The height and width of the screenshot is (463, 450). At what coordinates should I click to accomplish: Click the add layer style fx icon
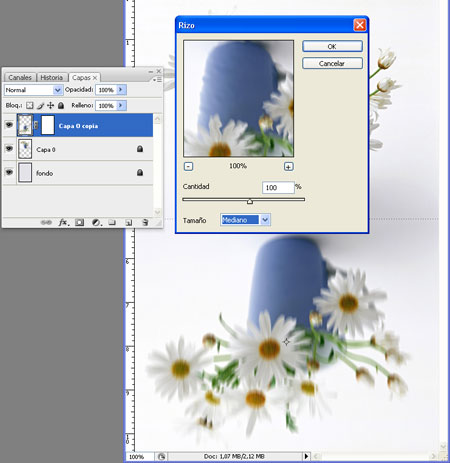point(63,222)
